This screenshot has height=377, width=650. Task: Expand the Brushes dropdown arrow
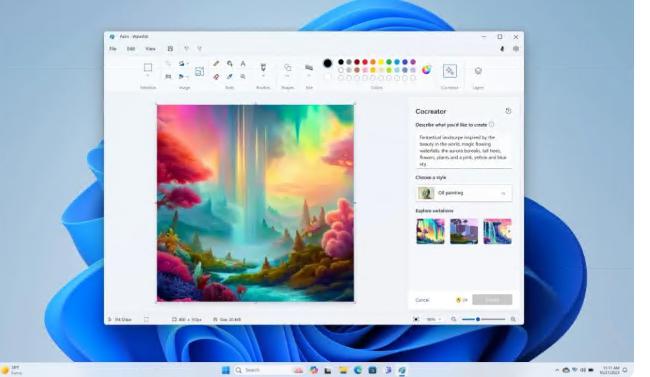coord(263,76)
